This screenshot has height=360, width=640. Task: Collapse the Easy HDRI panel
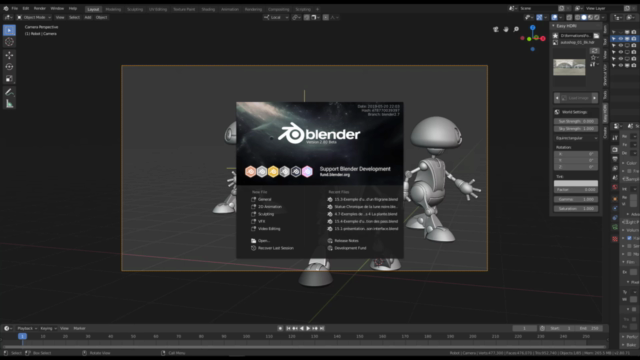(x=554, y=26)
